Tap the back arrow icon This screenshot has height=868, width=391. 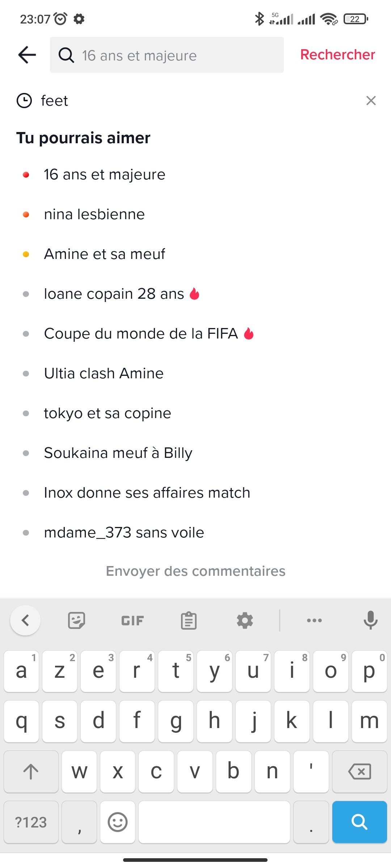point(27,55)
